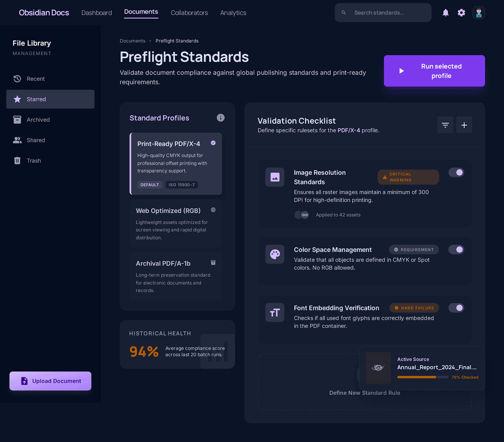Viewport: 504px width, 442px height.
Task: Switch to the Analytics tab
Action: click(x=233, y=13)
